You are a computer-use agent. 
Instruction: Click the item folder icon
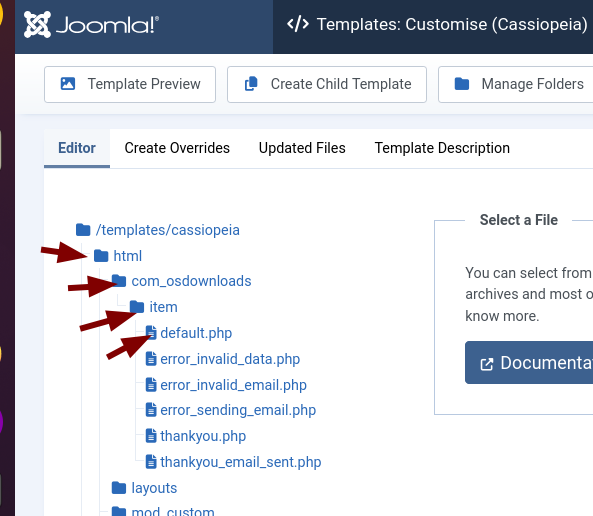[x=137, y=307]
